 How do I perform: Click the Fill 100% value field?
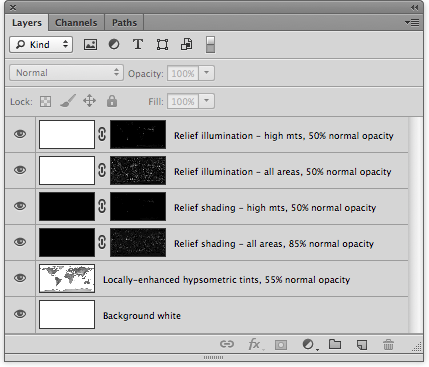[183, 101]
